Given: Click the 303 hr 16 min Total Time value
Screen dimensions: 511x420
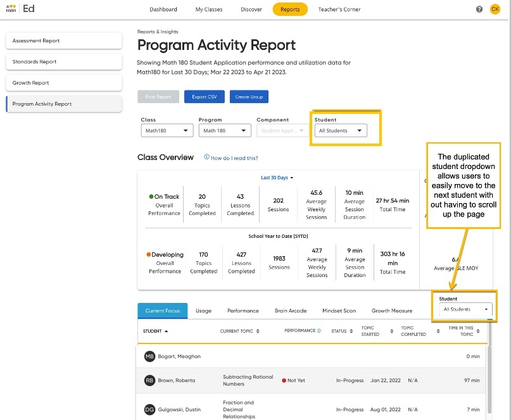Looking at the screenshot, I should 393,258.
